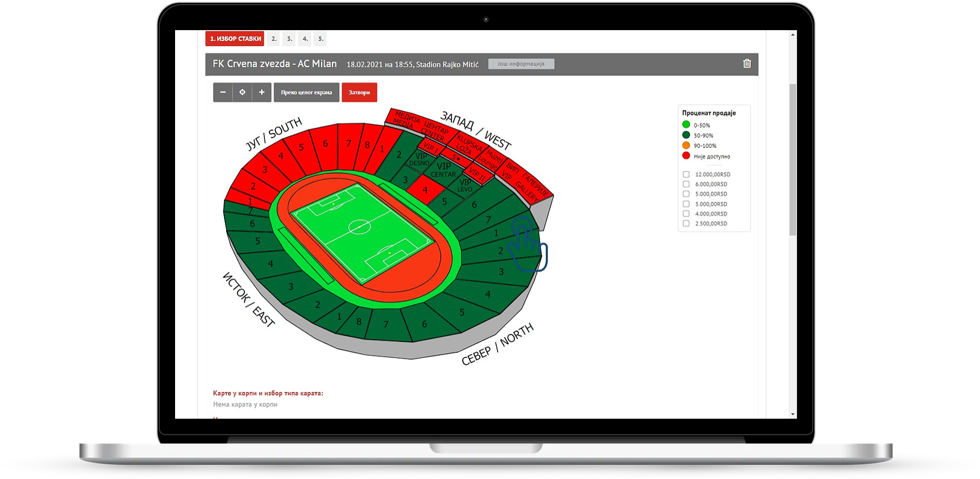Image resolution: width=980 pixels, height=479 pixels.
Task: Click the red VIP II section
Action: click(x=476, y=175)
